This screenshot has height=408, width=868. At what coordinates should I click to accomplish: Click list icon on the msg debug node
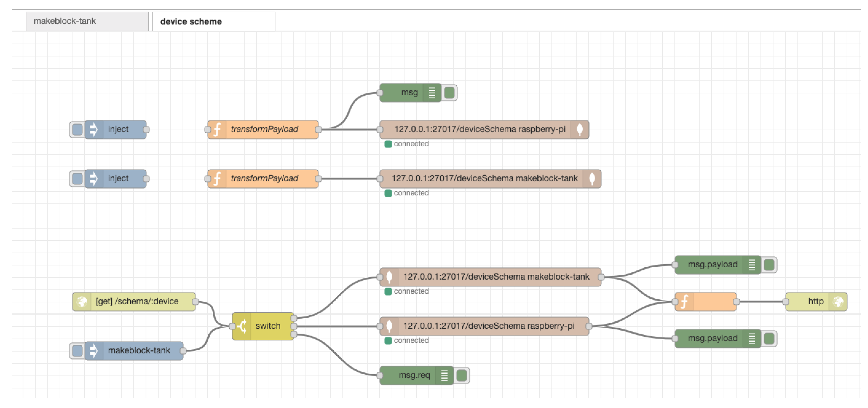(432, 93)
